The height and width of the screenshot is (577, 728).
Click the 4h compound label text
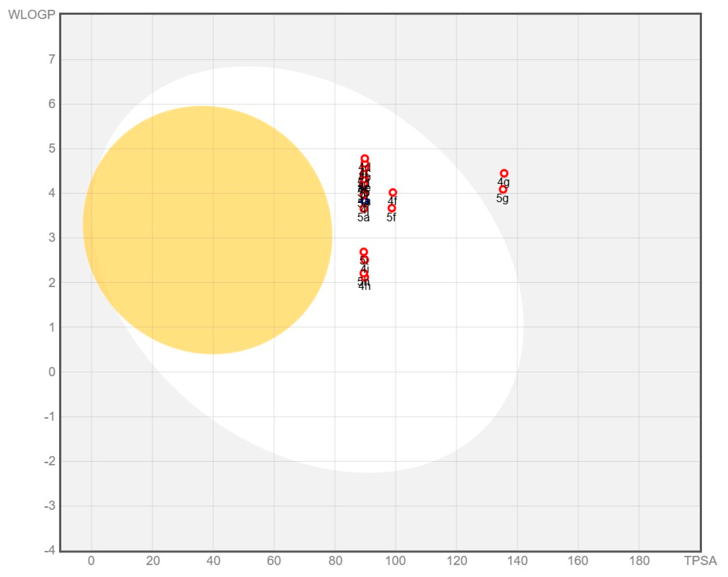coord(365,287)
